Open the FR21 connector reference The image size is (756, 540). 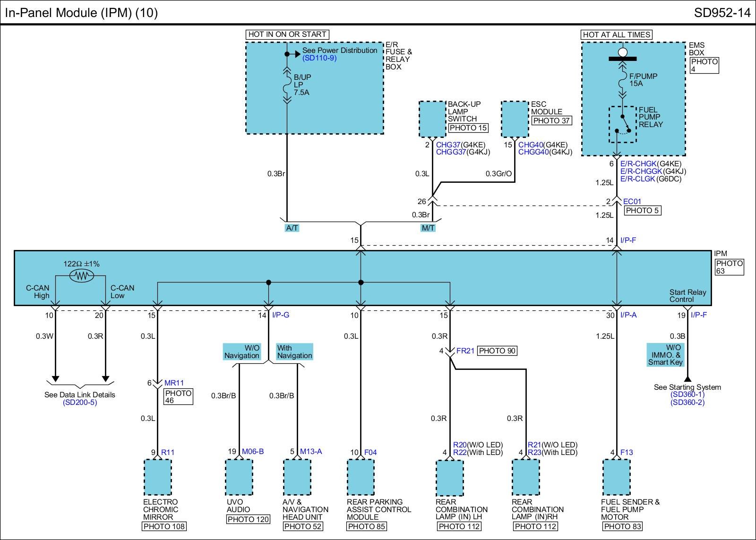point(465,351)
